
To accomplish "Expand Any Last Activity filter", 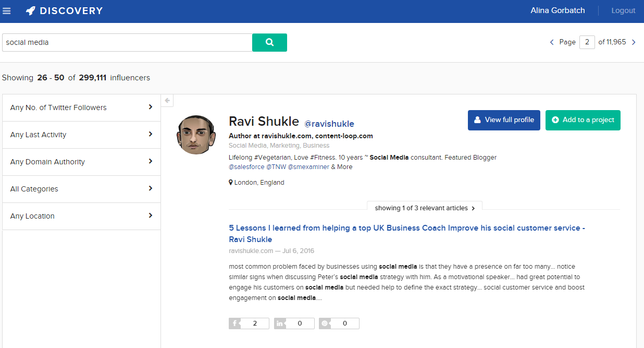I will [82, 135].
